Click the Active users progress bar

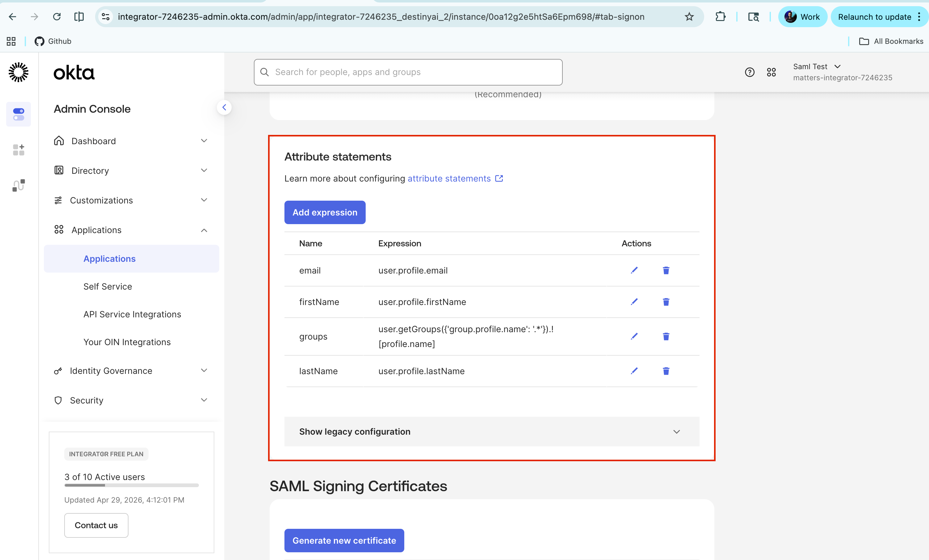click(x=131, y=485)
